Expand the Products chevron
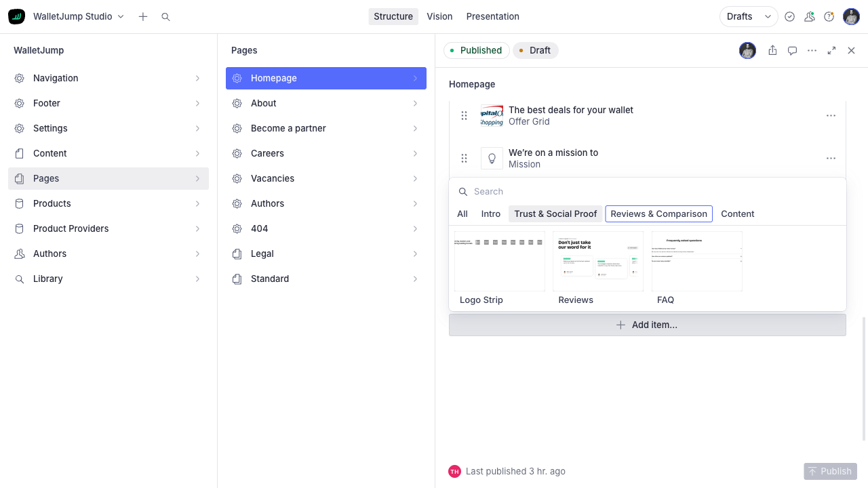Viewport: 868px width, 488px height. pos(197,203)
